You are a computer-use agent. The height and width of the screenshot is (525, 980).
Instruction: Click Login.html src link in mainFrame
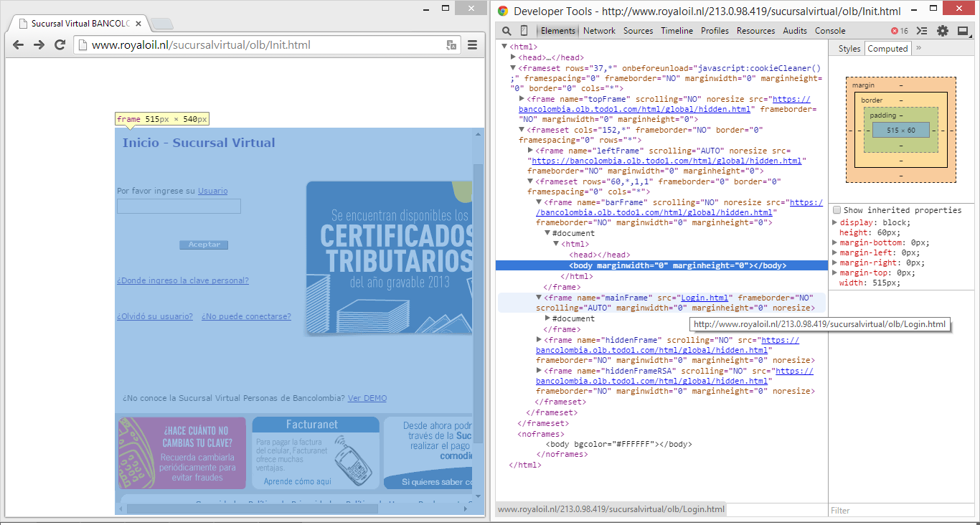705,298
